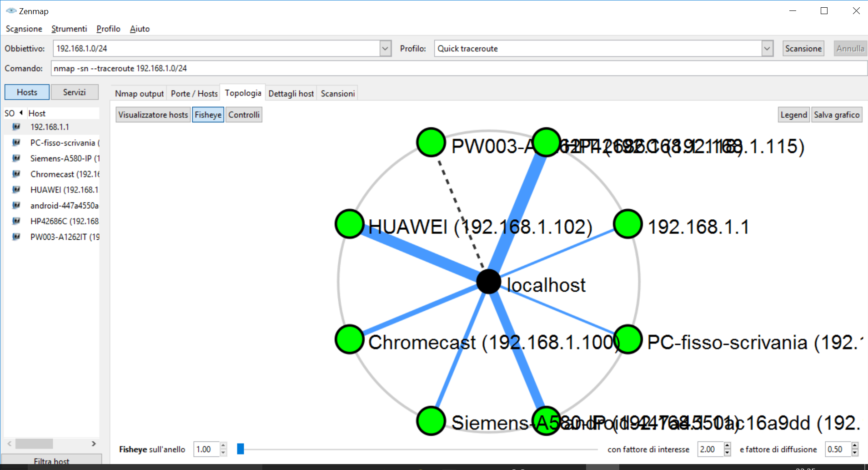Image resolution: width=868 pixels, height=470 pixels.
Task: Toggle the Visualizzatore hosts button
Action: click(153, 115)
